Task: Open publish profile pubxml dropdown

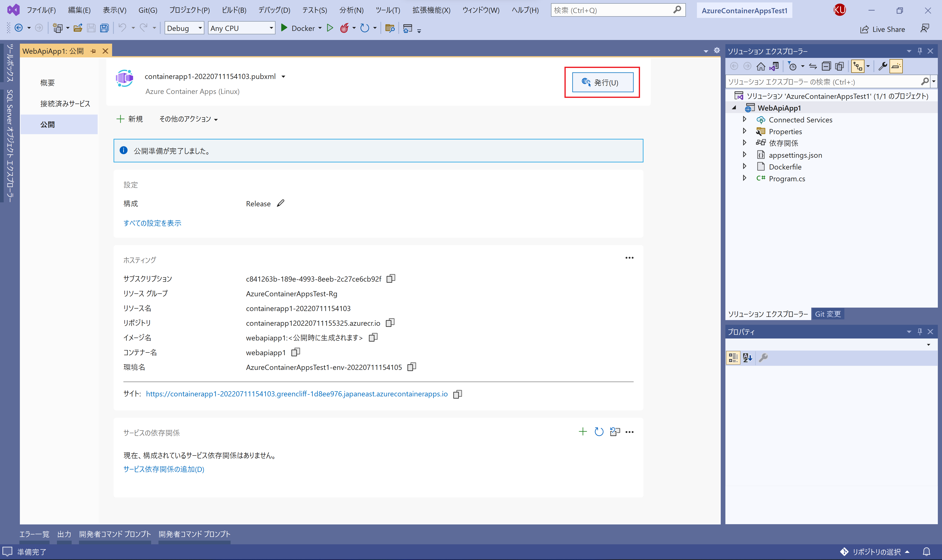Action: 283,77
